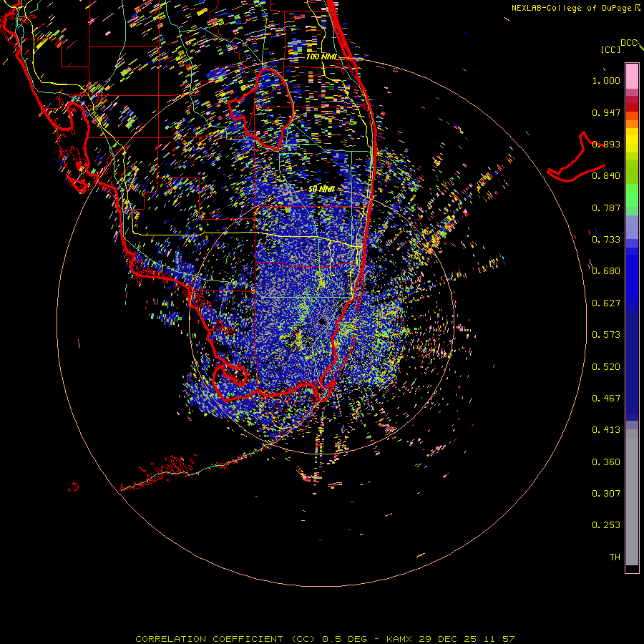Viewport: 644px width, 644px height.
Task: Click the TH threshold label
Action: point(615,557)
